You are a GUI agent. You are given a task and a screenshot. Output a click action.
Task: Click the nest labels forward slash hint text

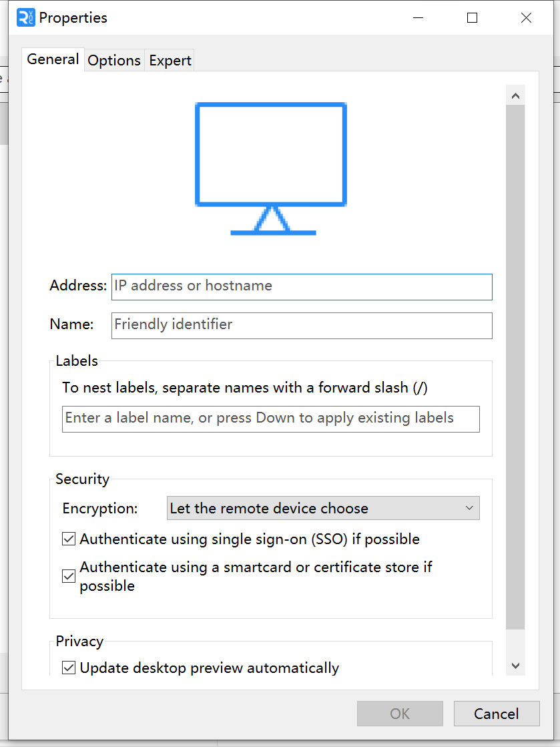coord(245,388)
